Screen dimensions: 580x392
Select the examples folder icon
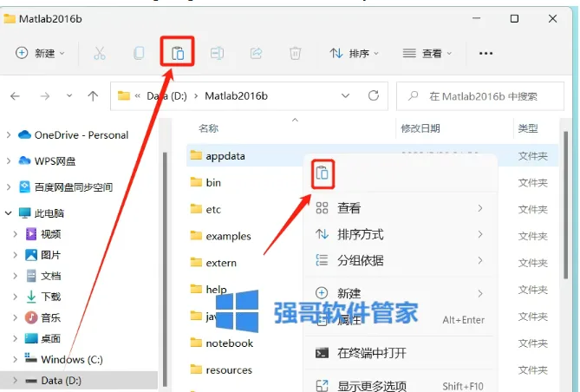196,235
